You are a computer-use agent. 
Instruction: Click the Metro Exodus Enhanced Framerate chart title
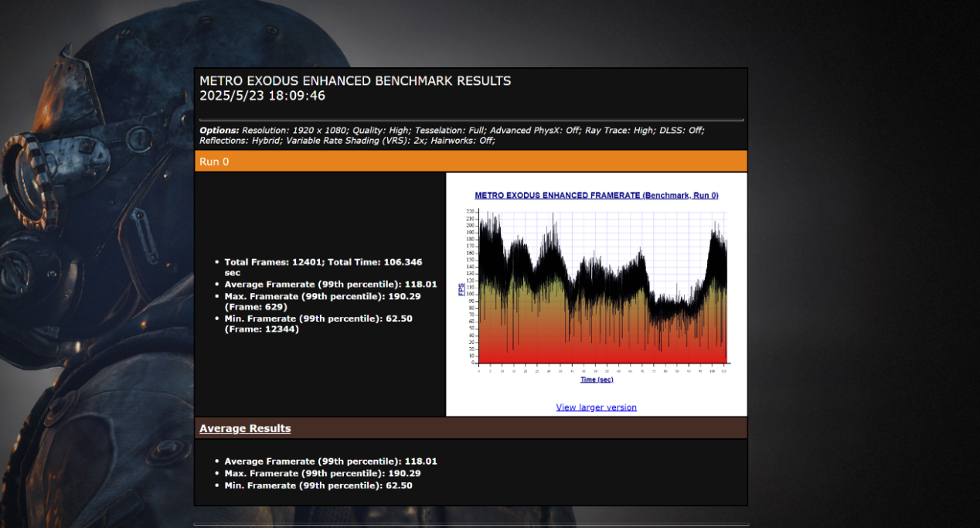point(597,196)
